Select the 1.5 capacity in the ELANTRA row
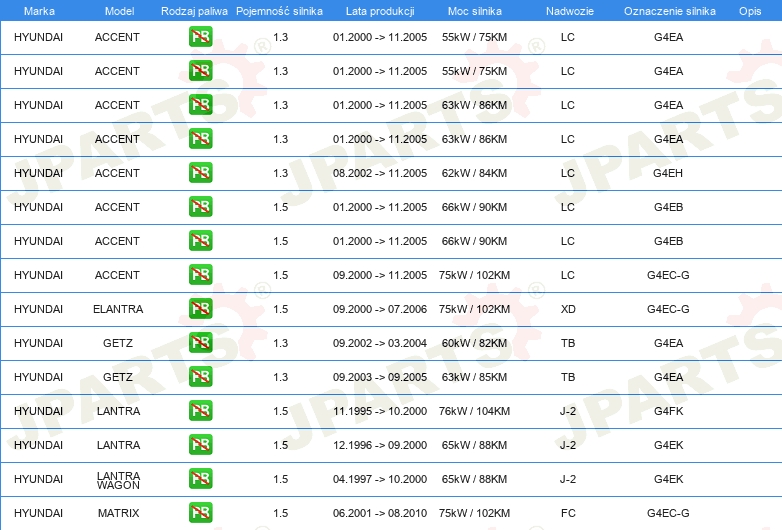The width and height of the screenshot is (782, 530). coord(280,309)
